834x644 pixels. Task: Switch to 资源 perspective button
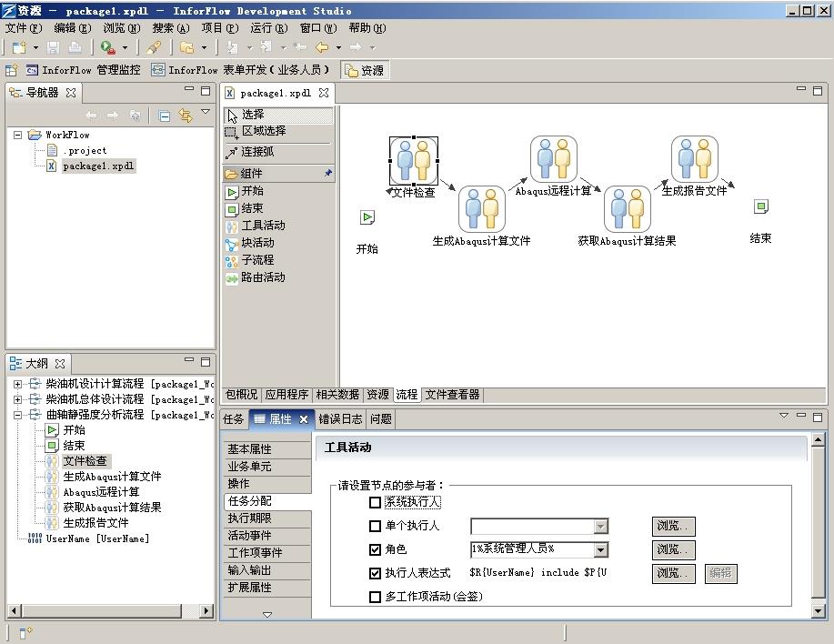tap(365, 70)
